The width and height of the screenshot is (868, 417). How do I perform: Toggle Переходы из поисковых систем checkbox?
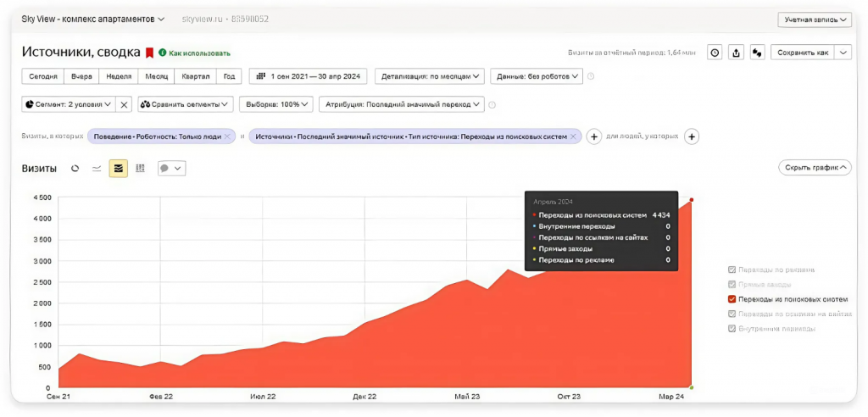(732, 299)
